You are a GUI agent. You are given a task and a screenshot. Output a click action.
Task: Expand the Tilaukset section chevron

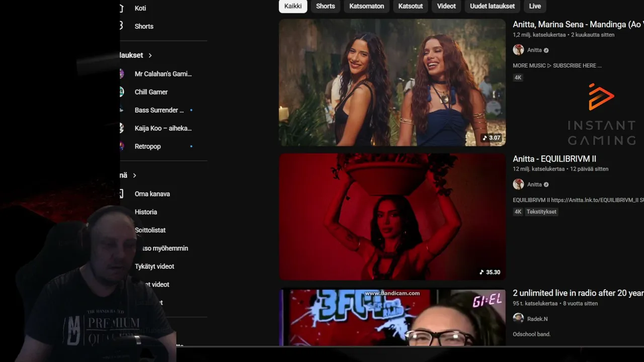coord(150,55)
